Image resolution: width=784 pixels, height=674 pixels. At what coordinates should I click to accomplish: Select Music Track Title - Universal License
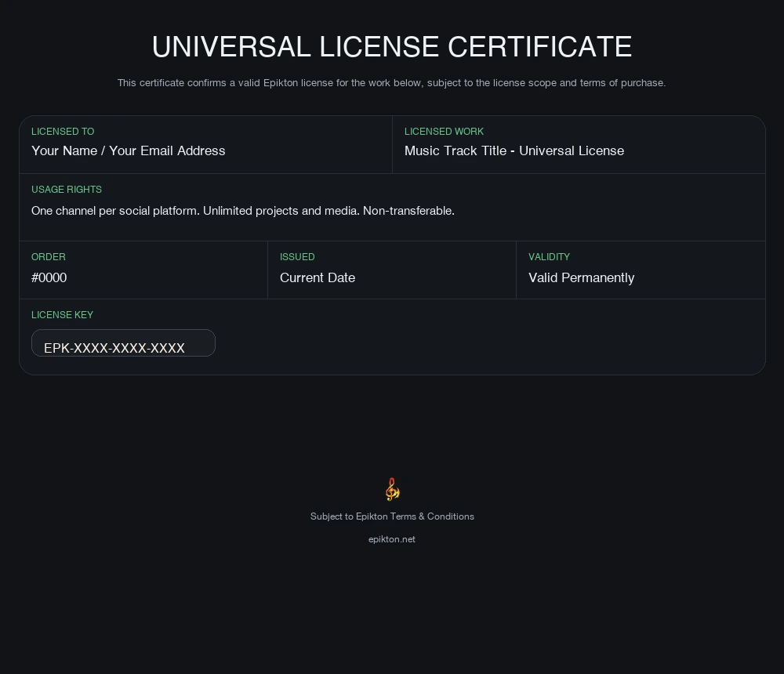[x=514, y=150]
